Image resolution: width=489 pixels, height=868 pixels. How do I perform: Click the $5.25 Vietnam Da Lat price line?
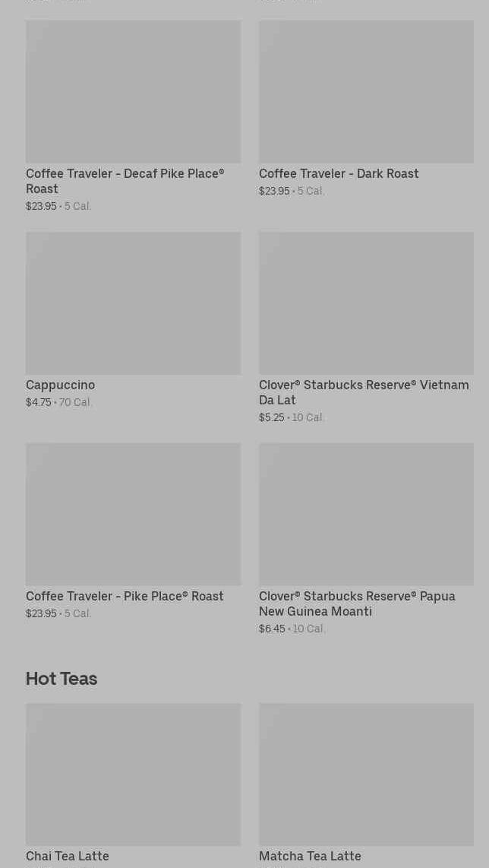point(292,418)
